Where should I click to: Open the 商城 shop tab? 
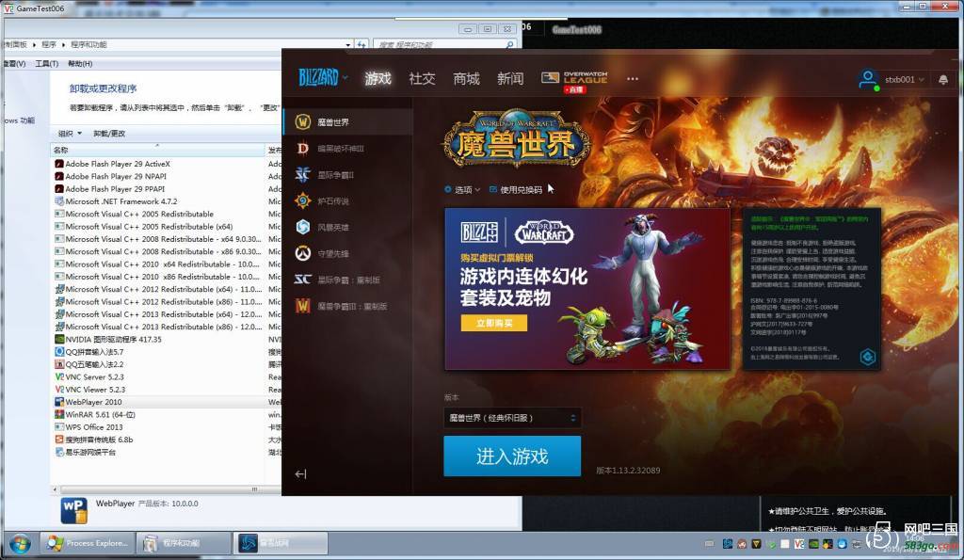[466, 79]
